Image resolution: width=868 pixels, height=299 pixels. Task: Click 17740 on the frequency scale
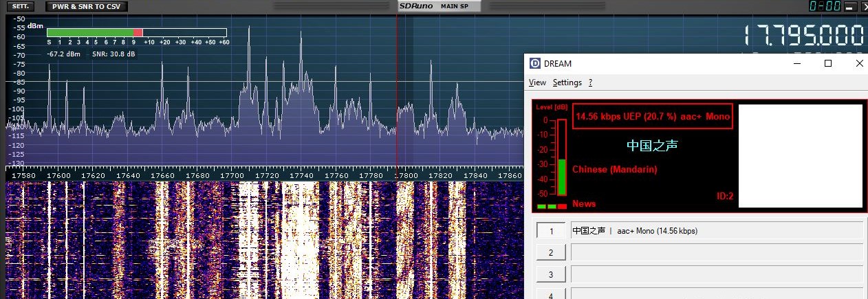pyautogui.click(x=301, y=176)
